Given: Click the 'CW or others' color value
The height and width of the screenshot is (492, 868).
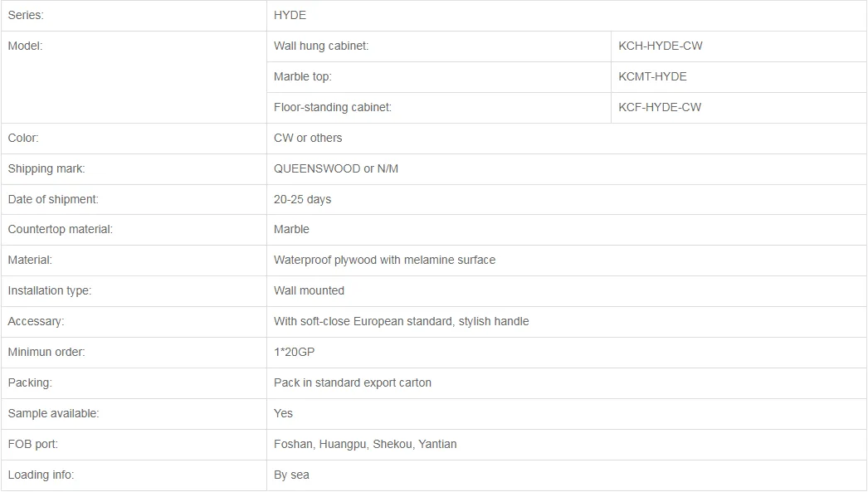Looking at the screenshot, I should coord(308,139).
